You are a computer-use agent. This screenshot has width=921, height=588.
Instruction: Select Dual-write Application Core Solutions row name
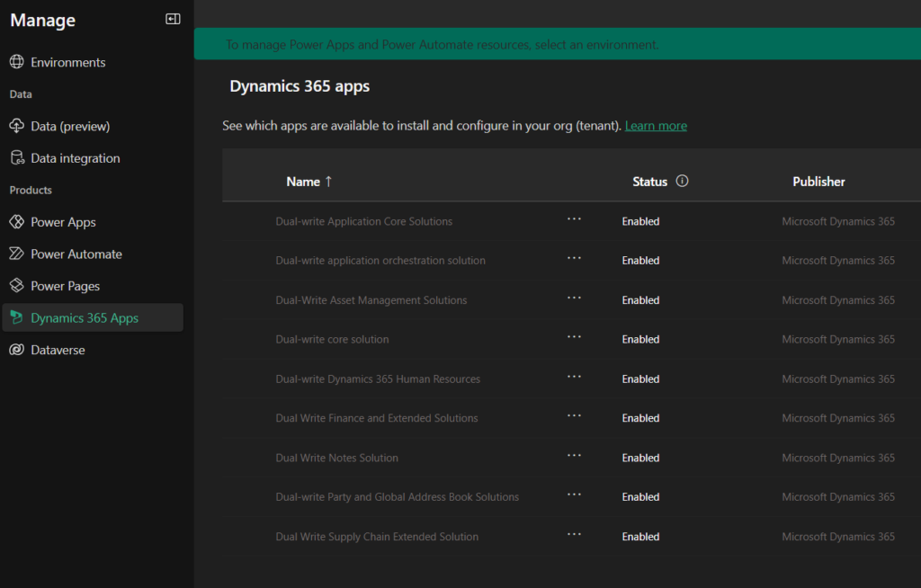(364, 221)
